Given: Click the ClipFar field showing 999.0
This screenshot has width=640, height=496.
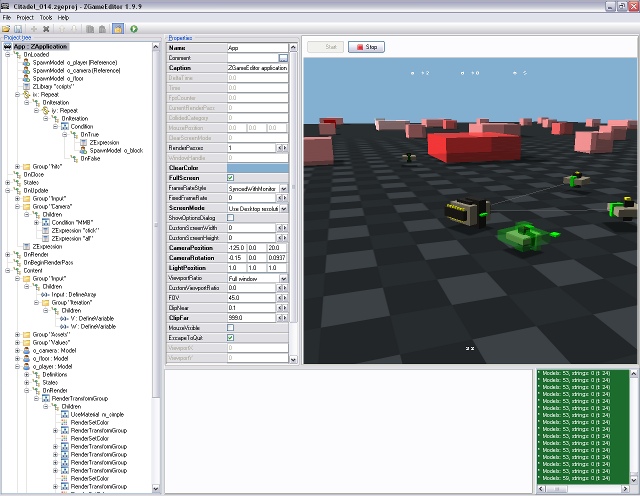Looking at the screenshot, I should pyautogui.click(x=252, y=318).
